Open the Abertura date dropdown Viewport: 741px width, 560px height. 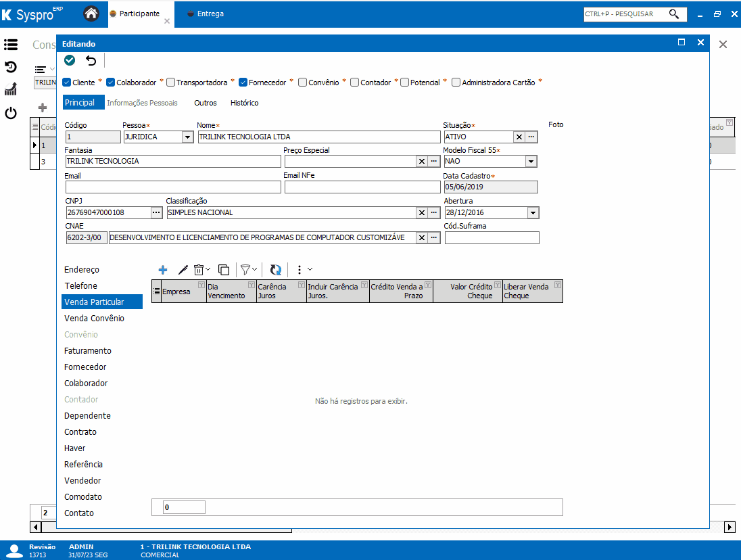click(533, 213)
